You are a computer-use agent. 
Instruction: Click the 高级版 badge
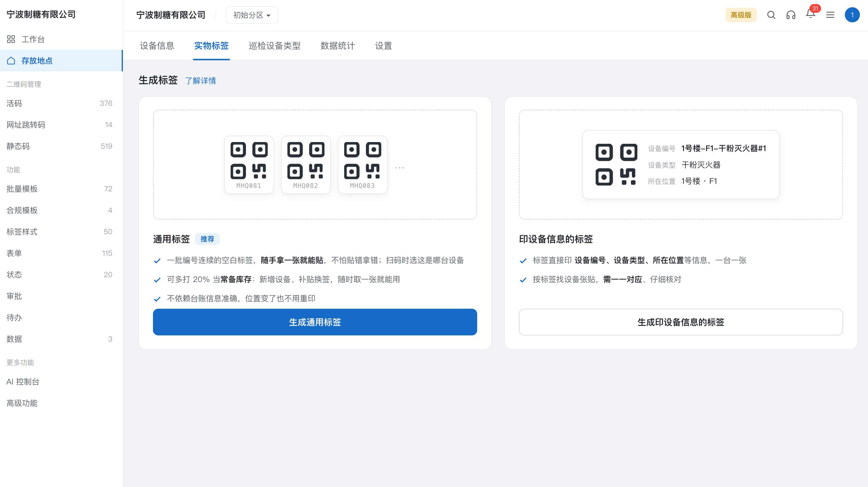741,15
